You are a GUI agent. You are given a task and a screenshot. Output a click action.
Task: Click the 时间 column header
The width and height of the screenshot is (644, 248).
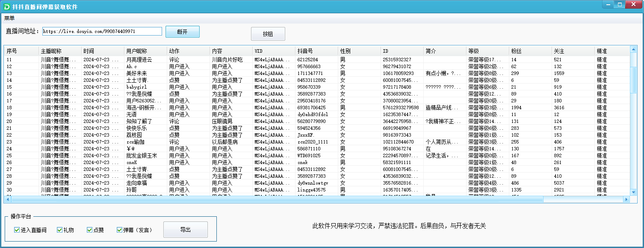(x=103, y=51)
